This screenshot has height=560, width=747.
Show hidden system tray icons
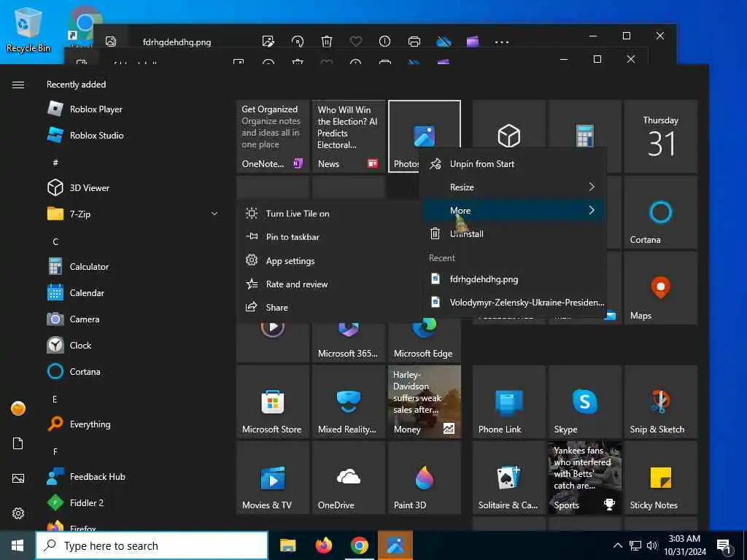617,545
